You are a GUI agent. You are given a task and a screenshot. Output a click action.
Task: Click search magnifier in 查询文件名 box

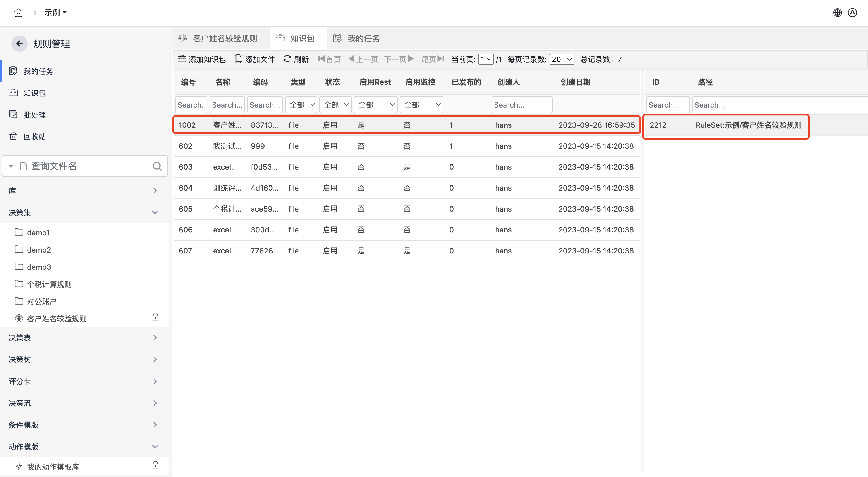(157, 166)
